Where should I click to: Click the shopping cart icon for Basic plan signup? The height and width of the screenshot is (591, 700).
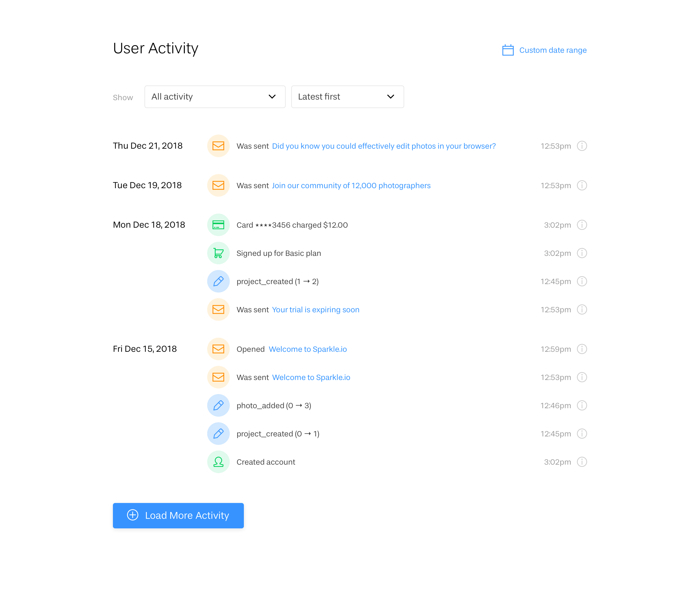click(x=218, y=253)
